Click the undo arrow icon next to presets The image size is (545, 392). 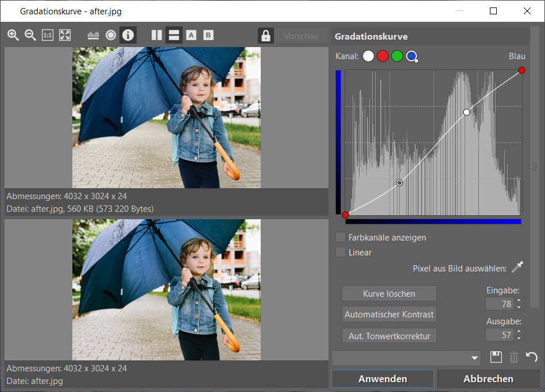(532, 358)
